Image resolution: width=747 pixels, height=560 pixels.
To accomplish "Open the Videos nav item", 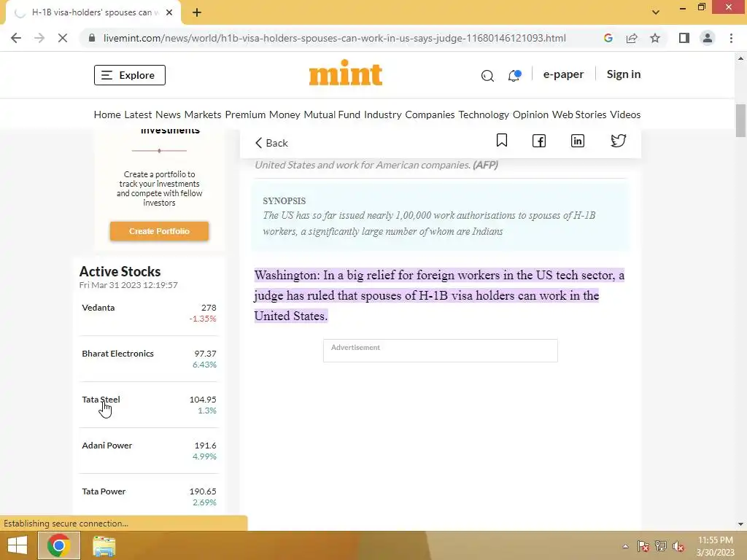I will click(x=625, y=114).
